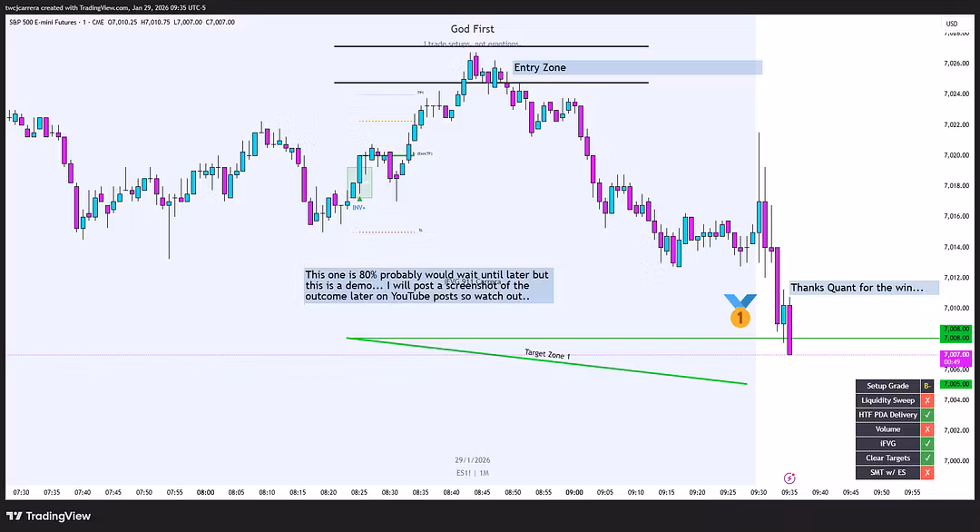Select the Volume table label
980x532 pixels.
pyautogui.click(x=887, y=429)
